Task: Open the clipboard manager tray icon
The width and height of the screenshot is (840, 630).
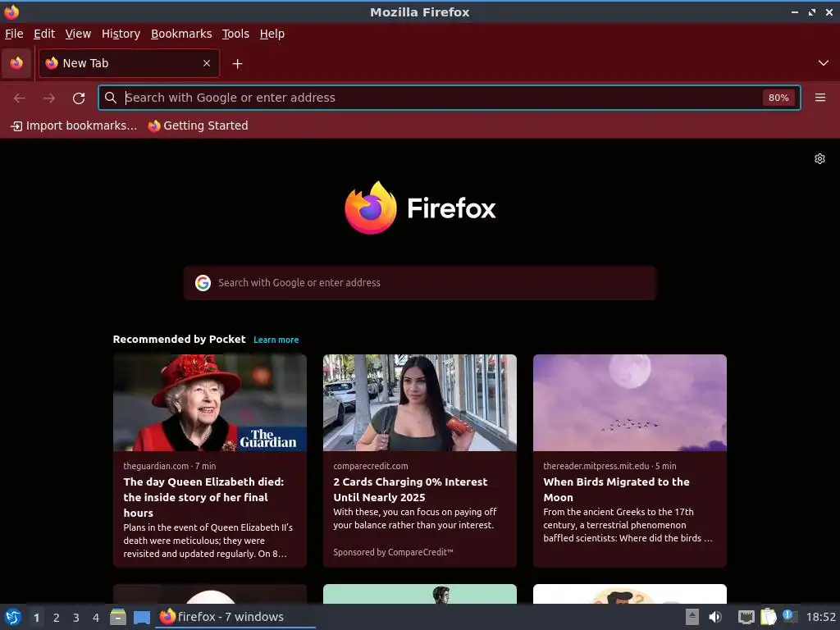Action: (x=768, y=617)
